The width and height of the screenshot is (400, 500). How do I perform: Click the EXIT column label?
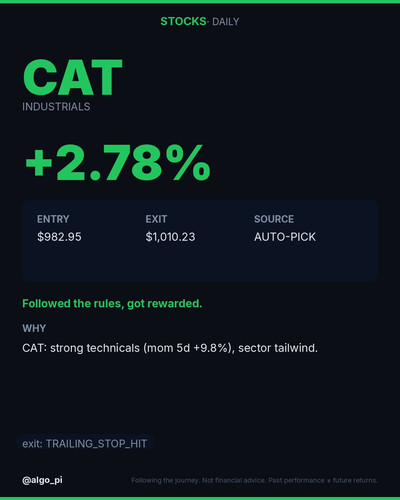[x=156, y=219]
